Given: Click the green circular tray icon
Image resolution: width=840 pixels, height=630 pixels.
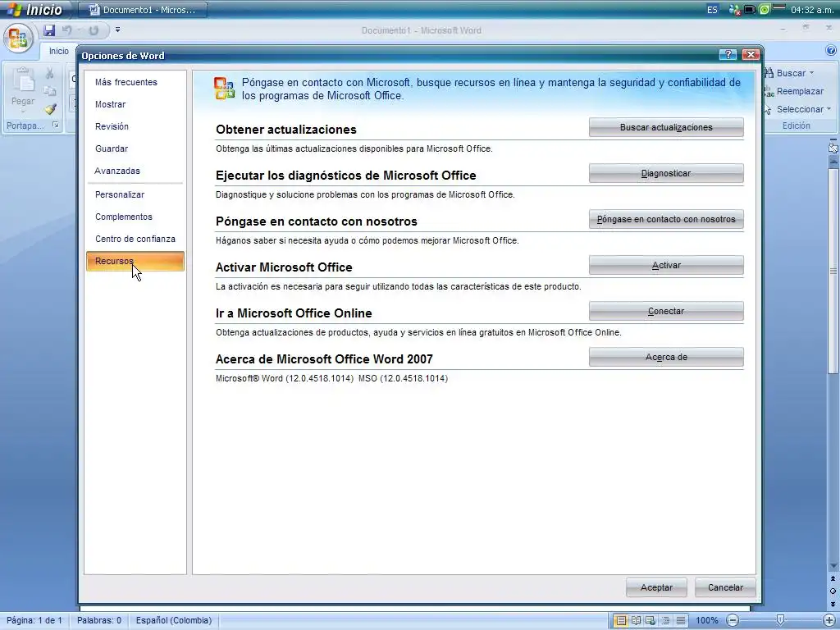Looking at the screenshot, I should [764, 10].
